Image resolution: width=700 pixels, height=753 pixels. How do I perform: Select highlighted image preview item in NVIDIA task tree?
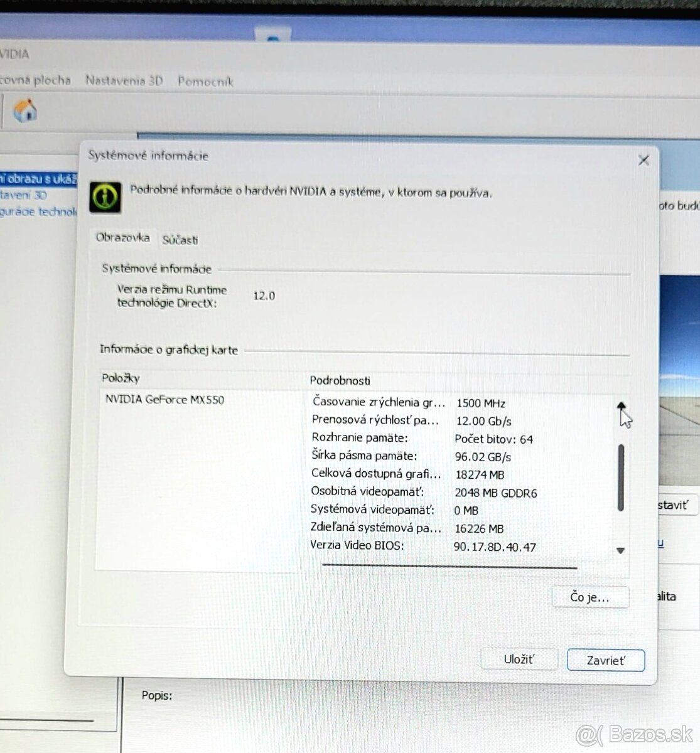click(x=38, y=179)
